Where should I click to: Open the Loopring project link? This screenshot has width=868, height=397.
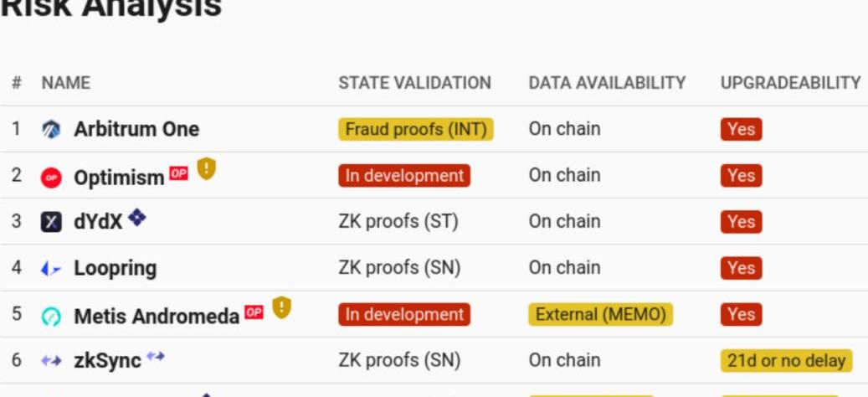pos(115,269)
